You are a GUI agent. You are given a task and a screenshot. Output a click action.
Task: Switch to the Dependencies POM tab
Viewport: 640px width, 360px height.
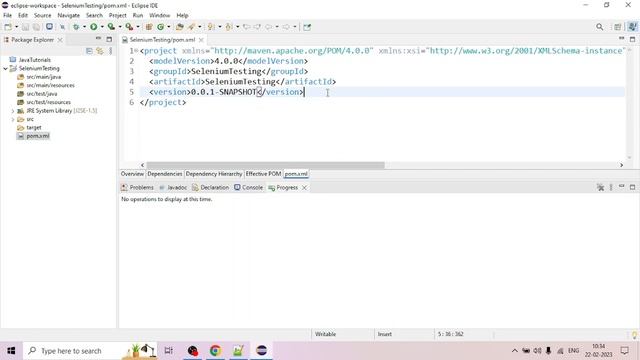click(164, 174)
